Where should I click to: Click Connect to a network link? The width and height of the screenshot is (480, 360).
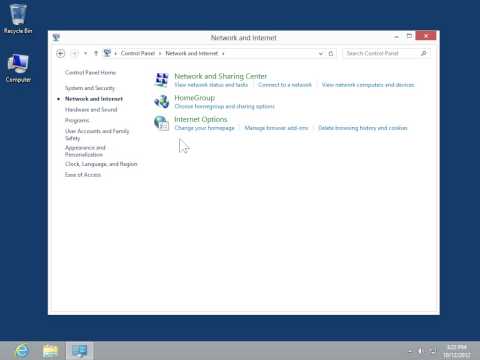(285, 85)
